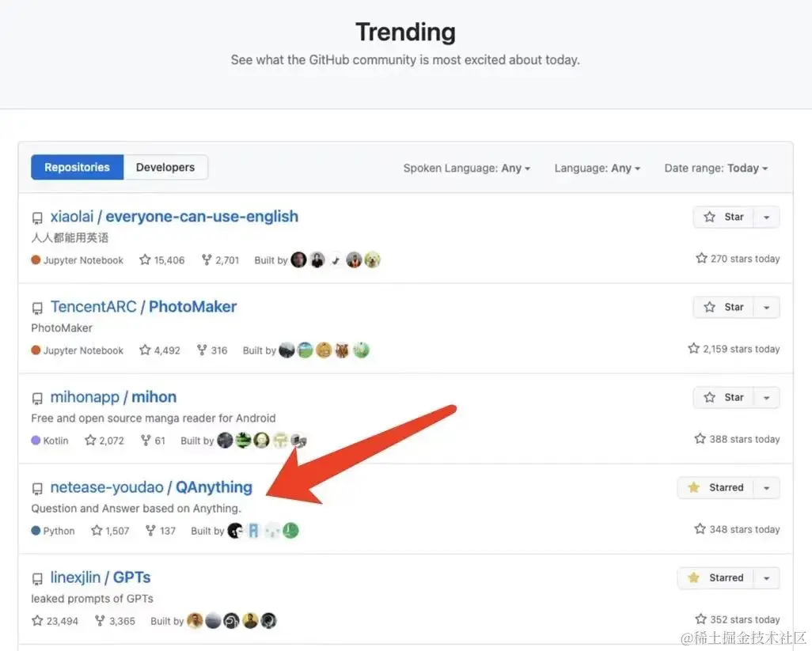The width and height of the screenshot is (812, 651).
Task: Unstar the QAnything repository
Action: pos(715,487)
